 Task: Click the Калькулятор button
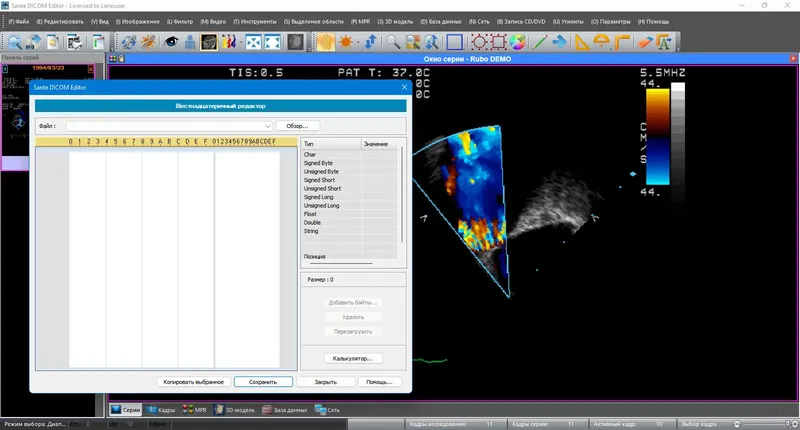(x=353, y=359)
